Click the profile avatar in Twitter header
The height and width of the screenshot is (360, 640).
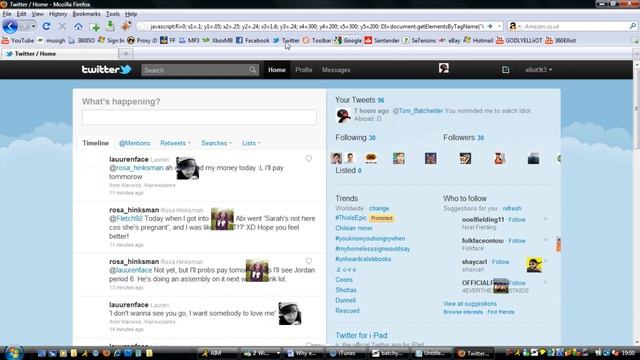tap(444, 68)
